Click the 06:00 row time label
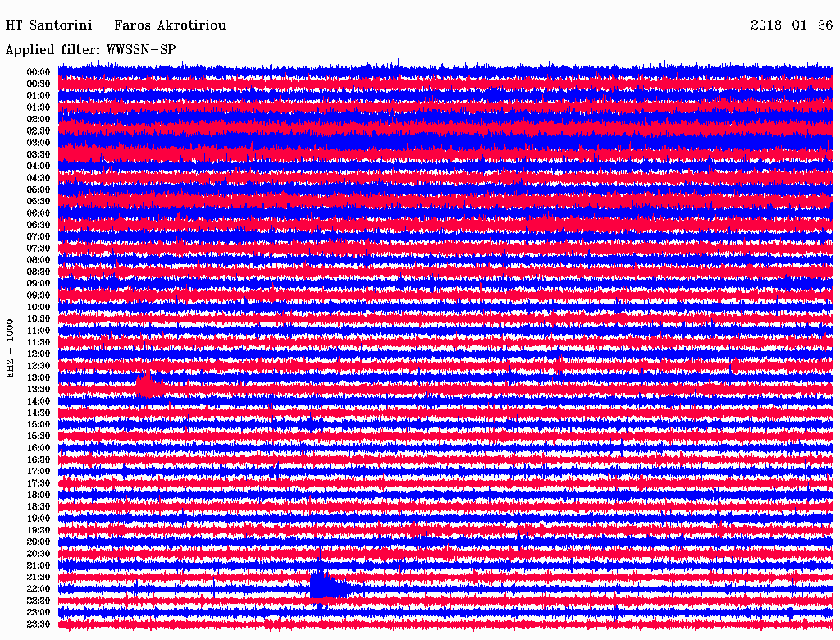 coord(39,213)
